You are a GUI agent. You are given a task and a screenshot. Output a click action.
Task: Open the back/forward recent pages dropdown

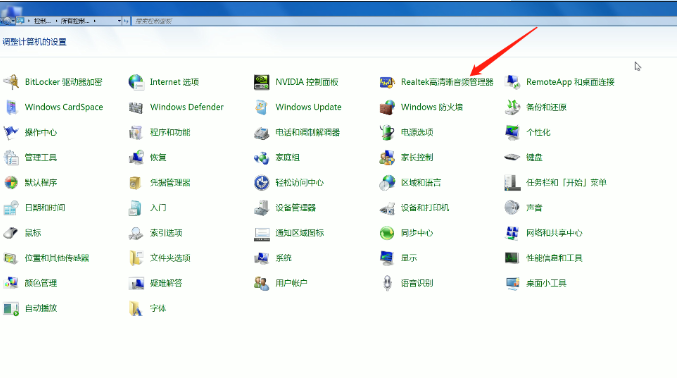[x=14, y=21]
